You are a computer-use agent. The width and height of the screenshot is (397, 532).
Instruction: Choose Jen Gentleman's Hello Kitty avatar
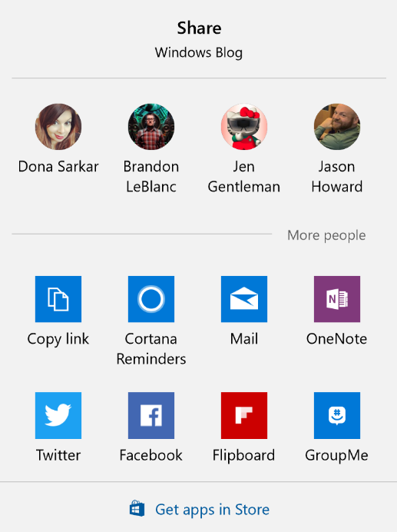point(244,127)
